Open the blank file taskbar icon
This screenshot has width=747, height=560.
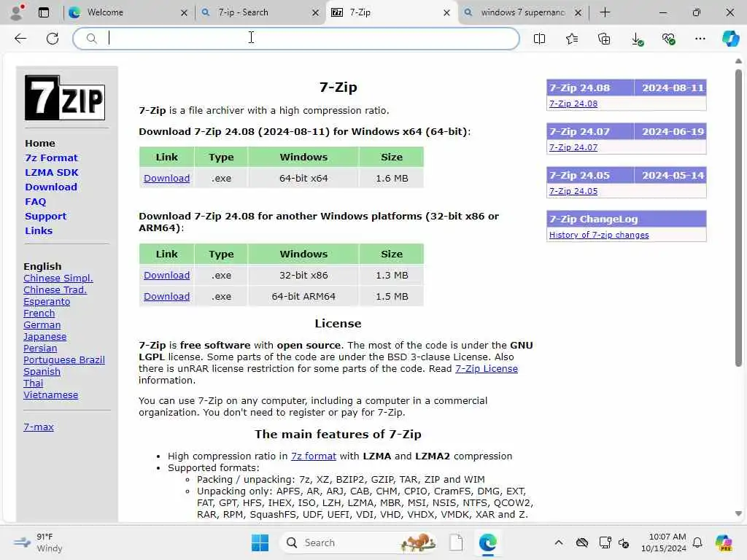pos(456,542)
